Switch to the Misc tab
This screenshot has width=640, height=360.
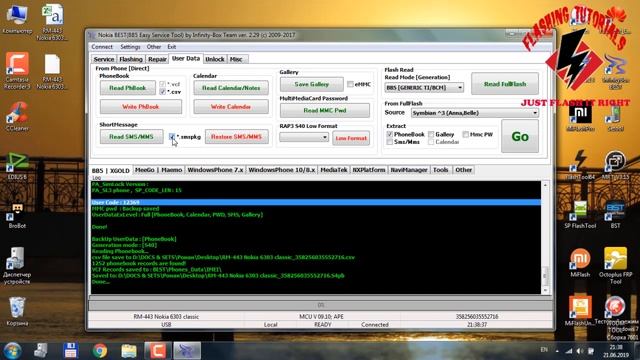pyautogui.click(x=236, y=59)
